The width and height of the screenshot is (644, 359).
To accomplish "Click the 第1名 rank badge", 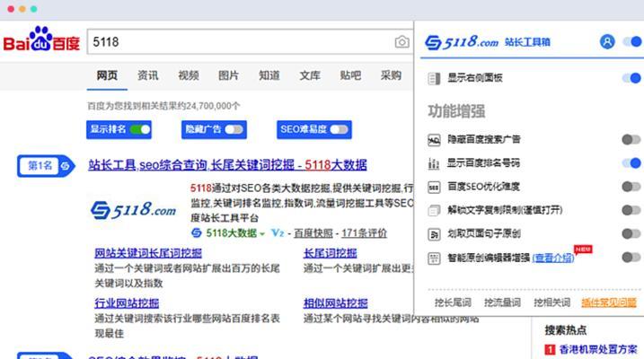I will click(46, 166).
